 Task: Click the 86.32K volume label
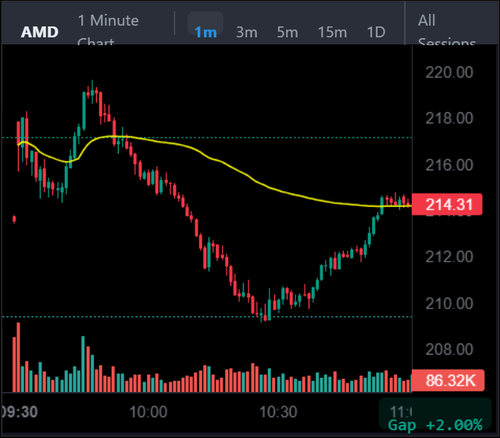[x=448, y=380]
